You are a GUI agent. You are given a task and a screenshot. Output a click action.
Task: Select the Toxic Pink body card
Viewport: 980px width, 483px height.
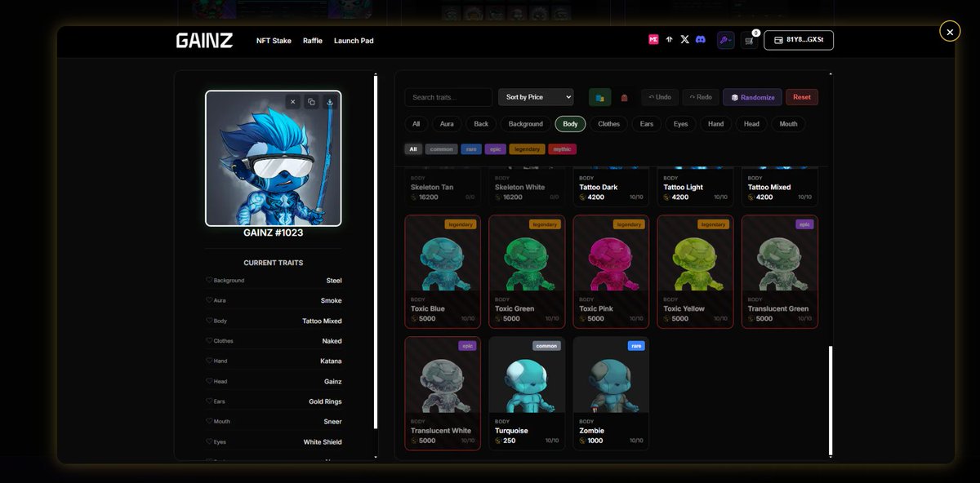tap(611, 272)
